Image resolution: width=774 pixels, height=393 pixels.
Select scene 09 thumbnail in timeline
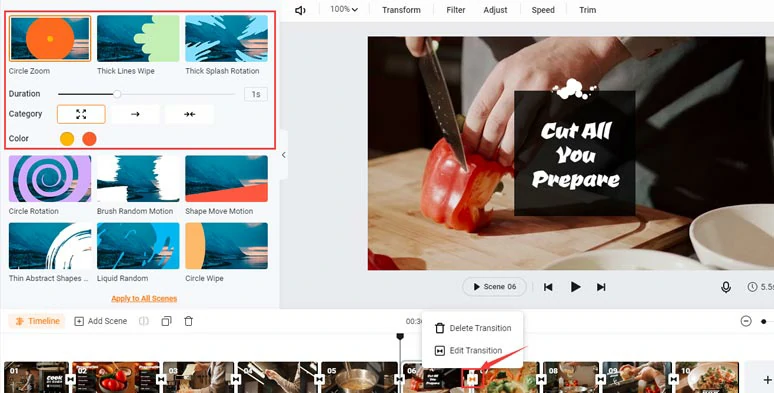[636, 377]
